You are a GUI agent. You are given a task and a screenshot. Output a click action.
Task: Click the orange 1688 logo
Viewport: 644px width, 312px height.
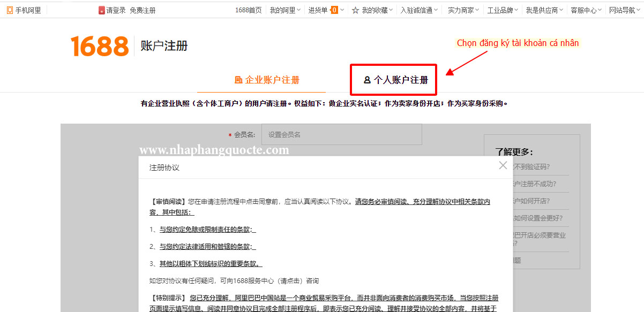[100, 46]
